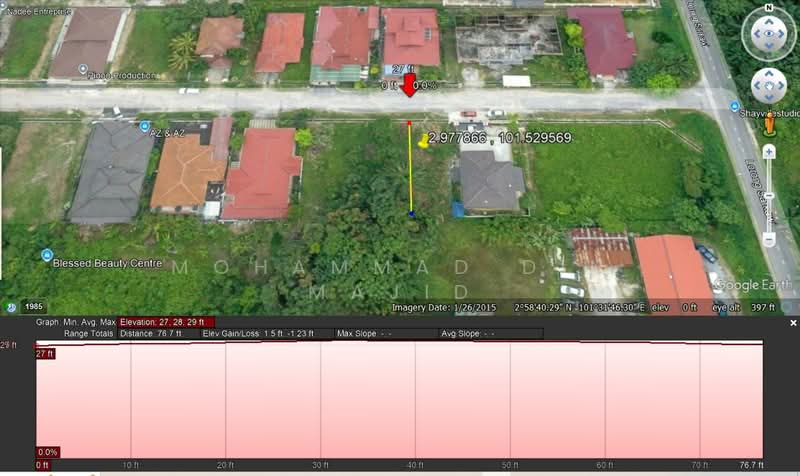Click the zoom out minus button
The image size is (800, 476).
[x=768, y=240]
